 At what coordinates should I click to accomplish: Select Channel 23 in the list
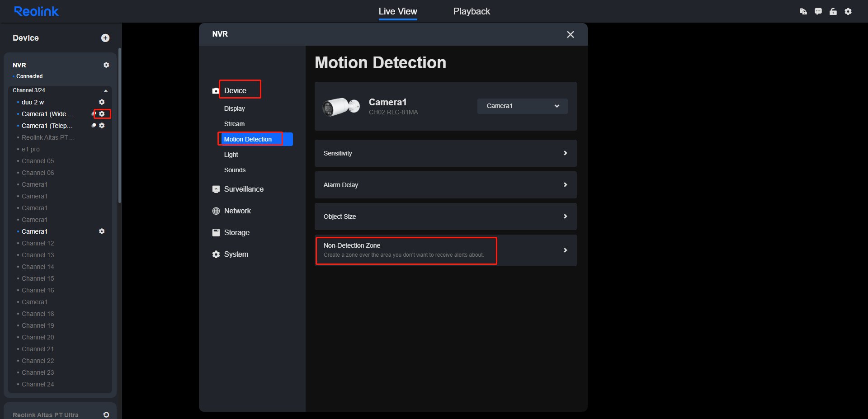[38, 372]
